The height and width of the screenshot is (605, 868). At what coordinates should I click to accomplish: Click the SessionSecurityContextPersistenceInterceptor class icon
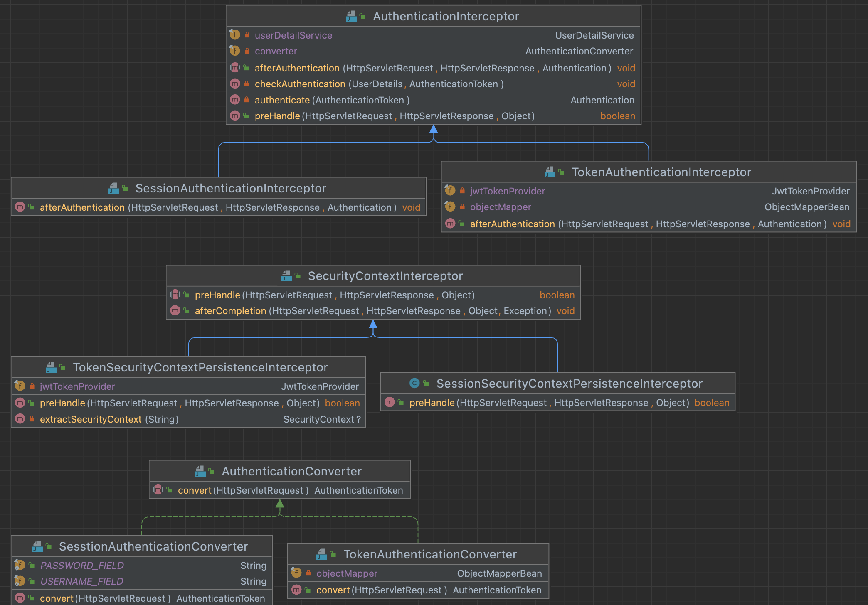point(414,383)
